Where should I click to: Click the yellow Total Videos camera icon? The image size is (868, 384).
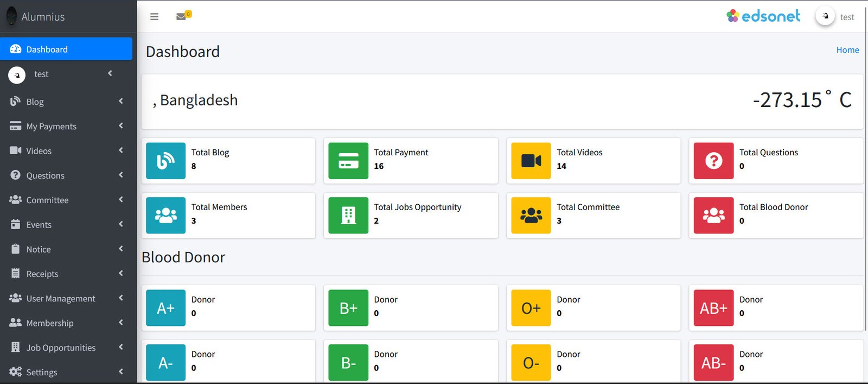tap(531, 161)
